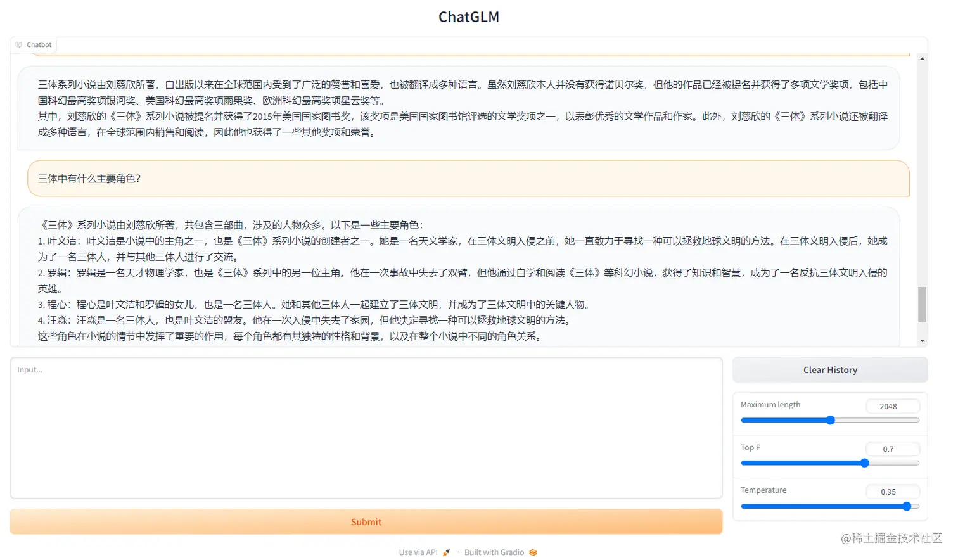Click the line starting 1. 叶文洁
The height and width of the screenshot is (560, 958).
tap(463, 249)
